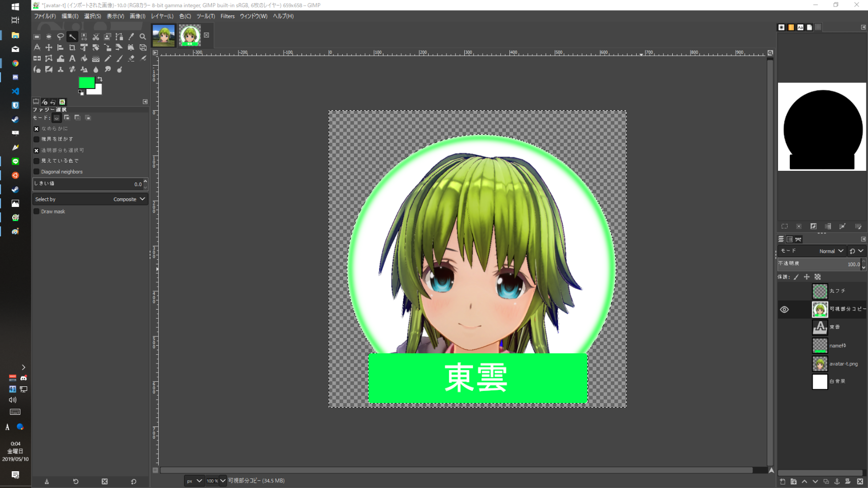This screenshot has height=488, width=868.
Task: Toggle the Draw mask checkbox
Action: point(37,211)
